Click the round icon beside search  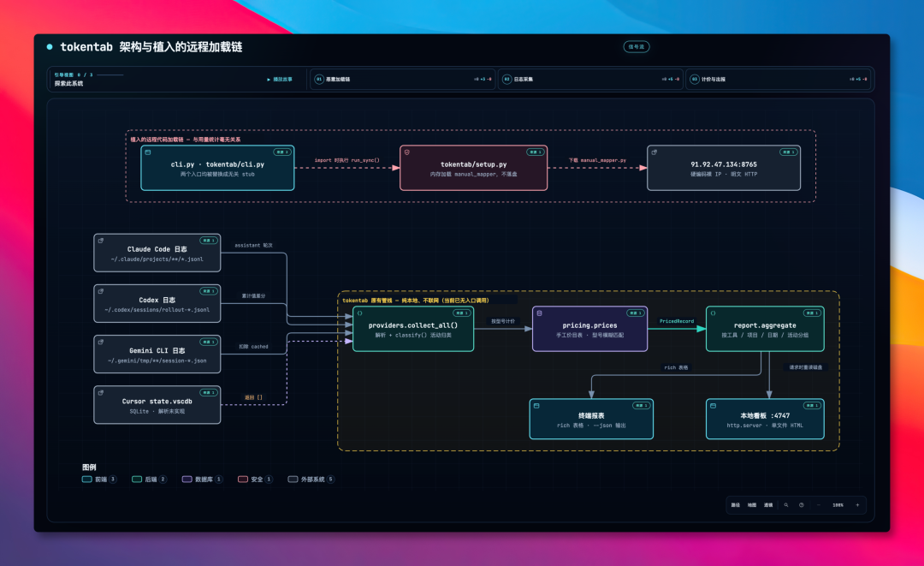(802, 505)
